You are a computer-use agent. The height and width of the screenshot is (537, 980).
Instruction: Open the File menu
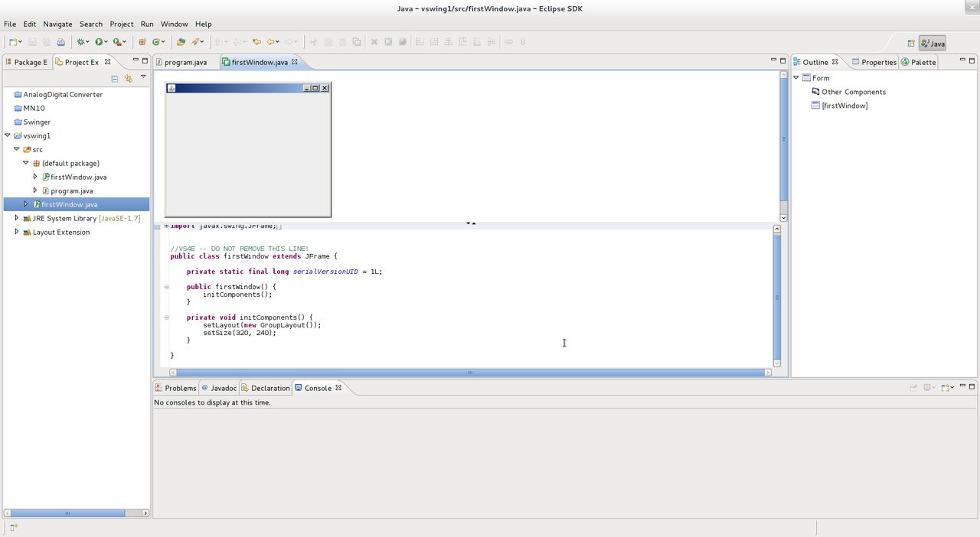pos(10,24)
